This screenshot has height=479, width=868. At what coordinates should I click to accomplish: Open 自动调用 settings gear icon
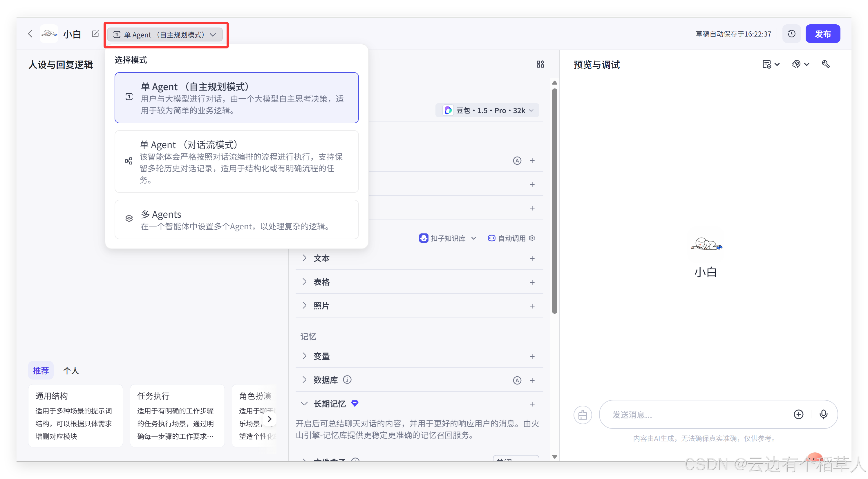(532, 238)
